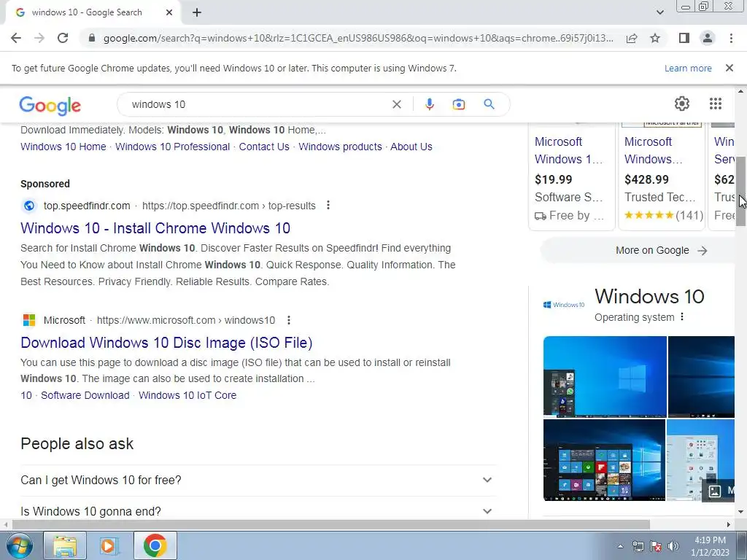Viewport: 747px width, 560px height.
Task: Search by image with the camera icon
Action: tap(459, 104)
